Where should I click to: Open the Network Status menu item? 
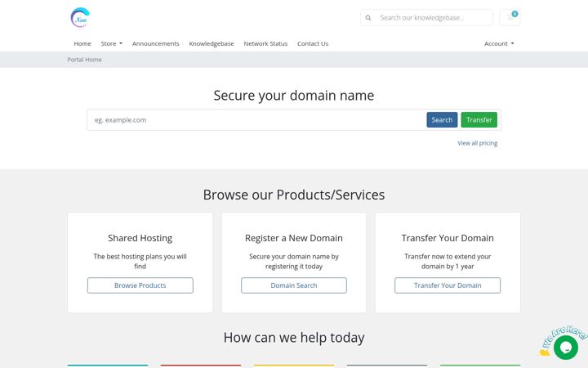pyautogui.click(x=265, y=43)
